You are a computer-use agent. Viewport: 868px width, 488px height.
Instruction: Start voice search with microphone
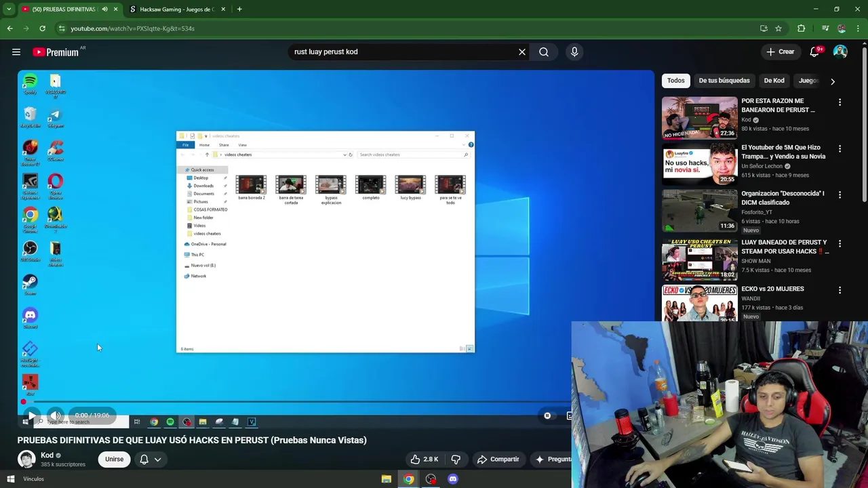(x=574, y=52)
